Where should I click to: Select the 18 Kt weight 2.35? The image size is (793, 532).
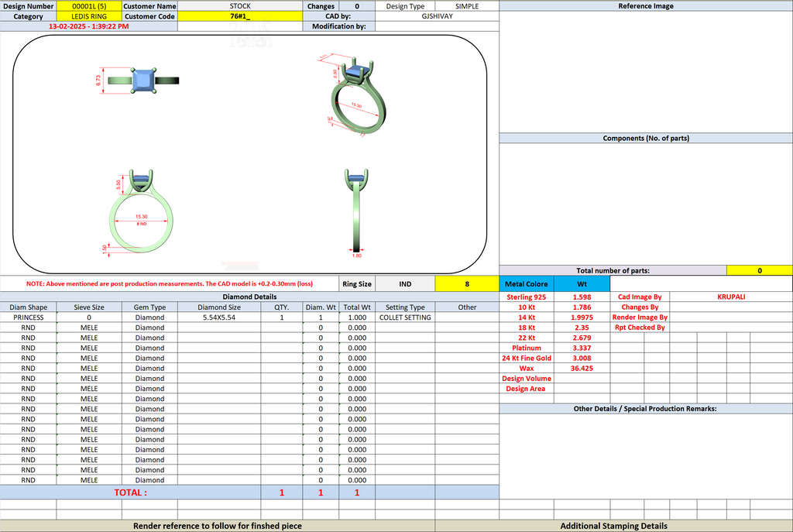coord(582,328)
